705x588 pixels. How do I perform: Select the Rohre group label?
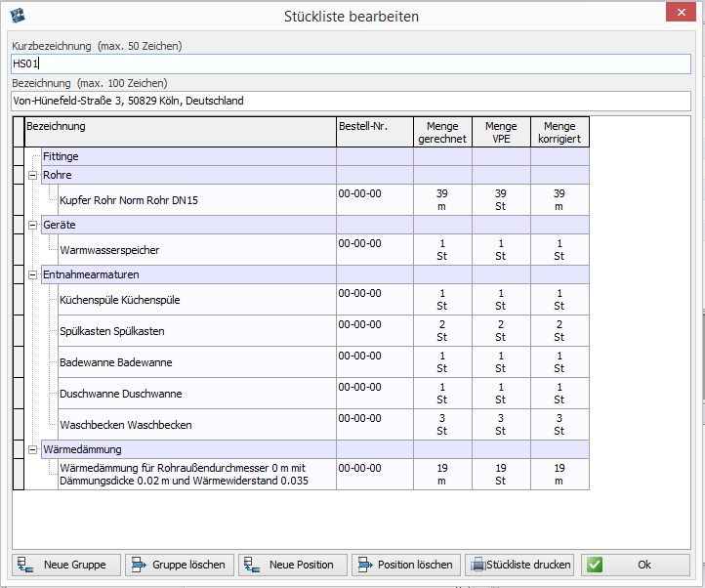(57, 175)
